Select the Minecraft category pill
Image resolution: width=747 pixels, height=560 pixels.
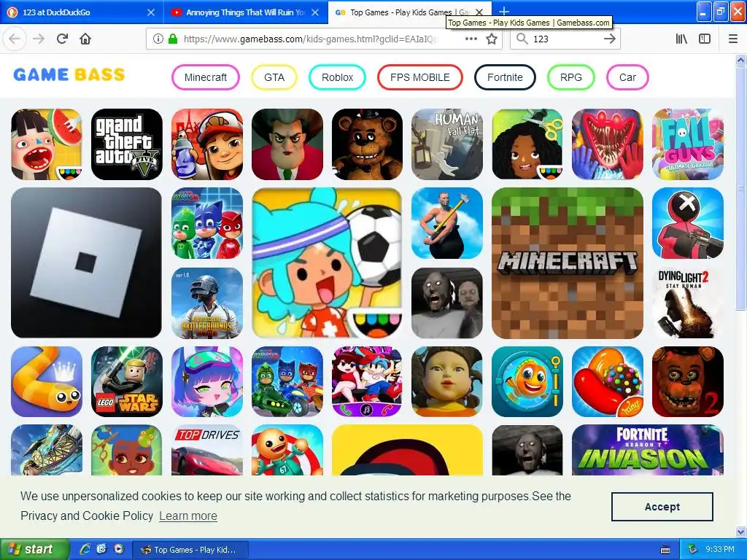pyautogui.click(x=205, y=77)
